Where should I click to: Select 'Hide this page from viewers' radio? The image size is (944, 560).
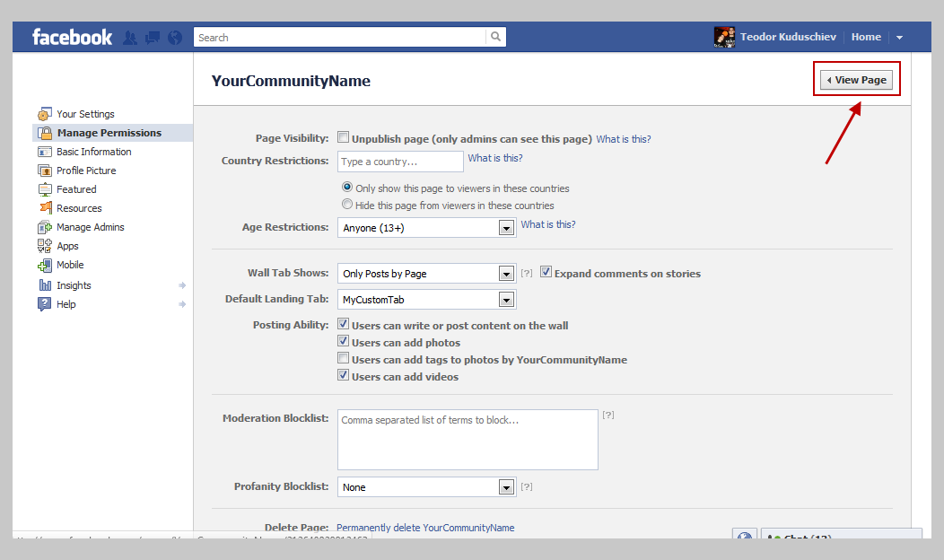coord(347,204)
